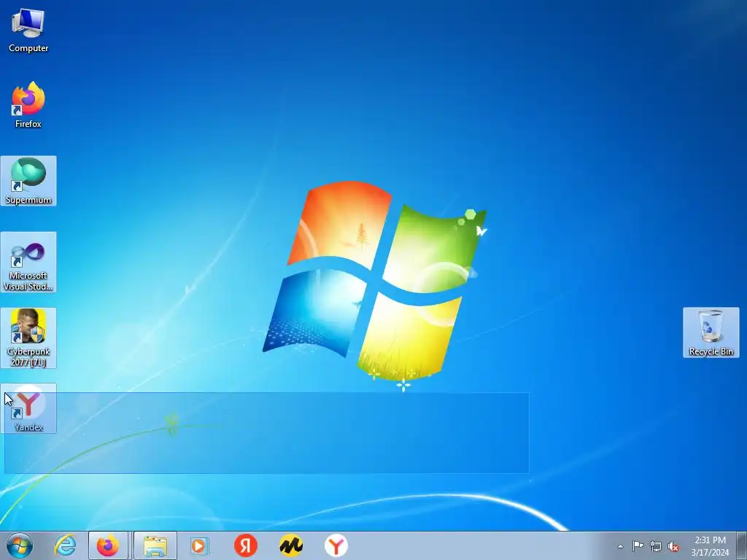Open the clock showing 2:31 PM

click(x=710, y=545)
